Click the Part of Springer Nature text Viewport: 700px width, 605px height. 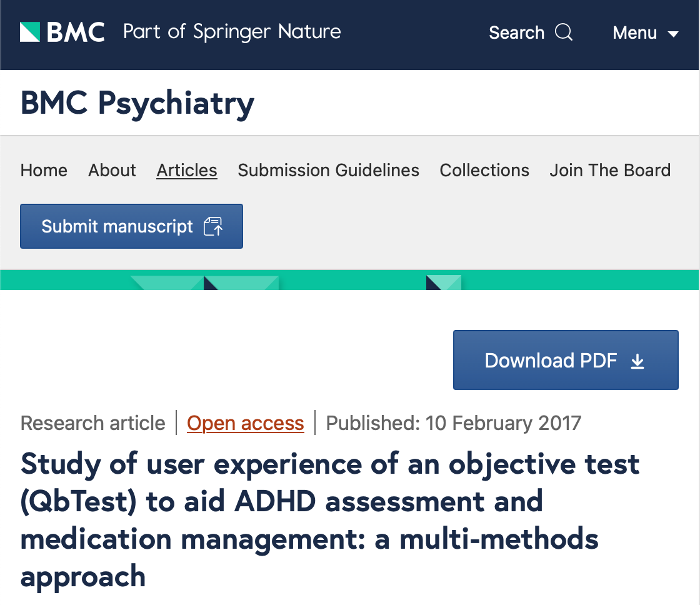(232, 32)
